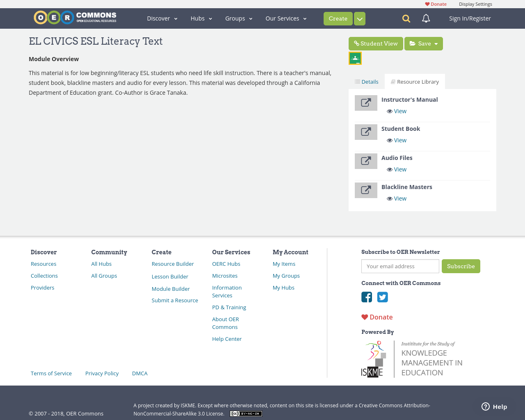Image resolution: width=525 pixels, height=420 pixels.
Task: Select the Resource Library tab
Action: tap(415, 82)
